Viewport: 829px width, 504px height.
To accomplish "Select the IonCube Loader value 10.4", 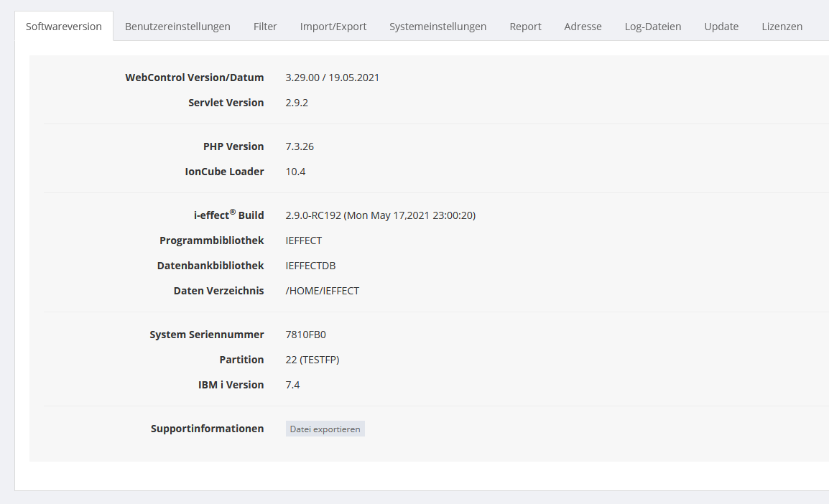I will 295,172.
